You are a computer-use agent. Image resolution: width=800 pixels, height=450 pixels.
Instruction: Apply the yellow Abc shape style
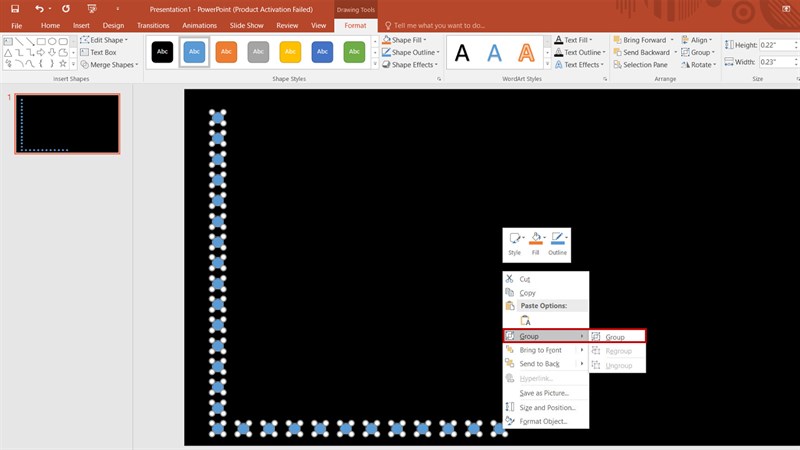click(x=290, y=52)
